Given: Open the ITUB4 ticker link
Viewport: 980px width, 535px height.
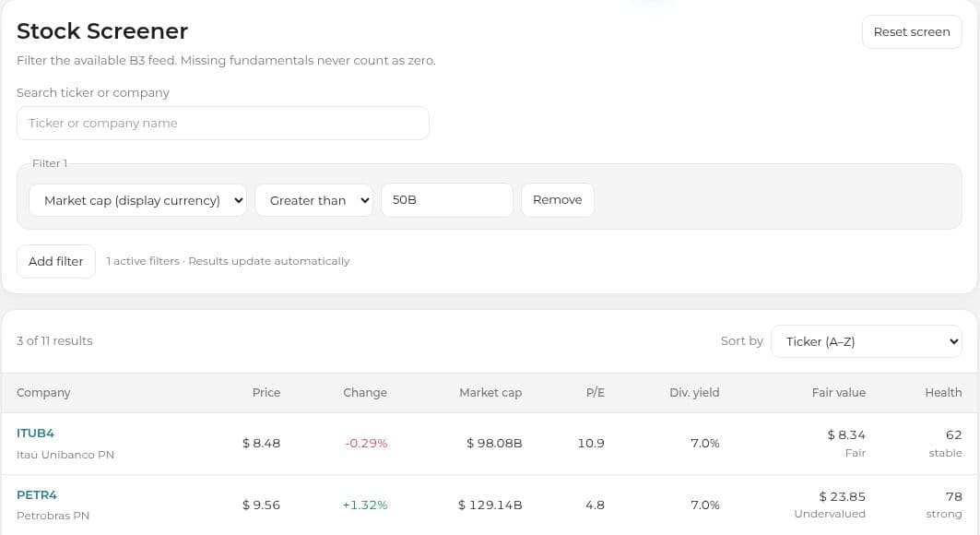Looking at the screenshot, I should pyautogui.click(x=35, y=434).
